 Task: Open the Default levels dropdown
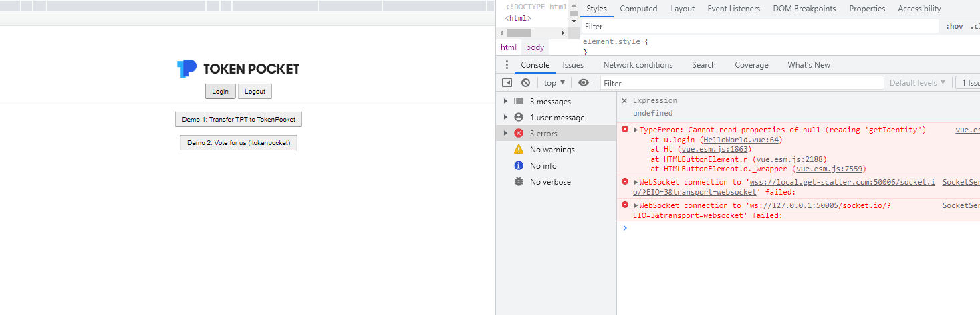coord(918,83)
